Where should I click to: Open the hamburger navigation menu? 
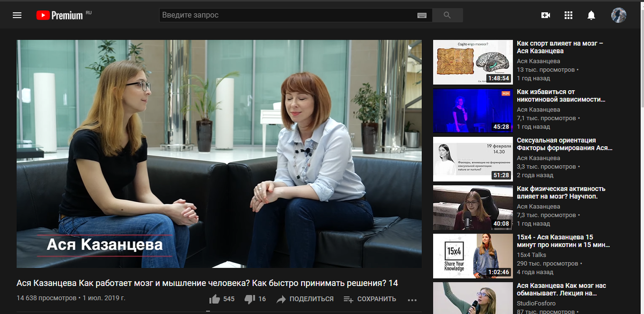(17, 14)
